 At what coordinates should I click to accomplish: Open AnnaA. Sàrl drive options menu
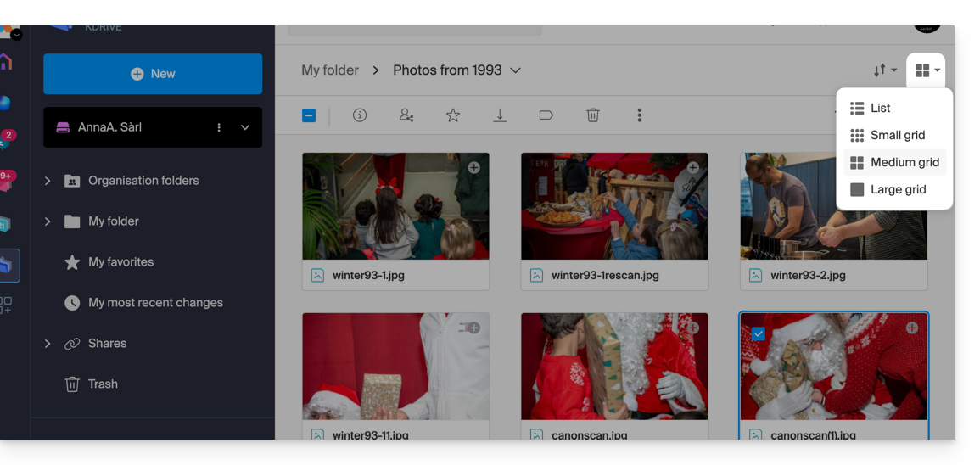219,127
